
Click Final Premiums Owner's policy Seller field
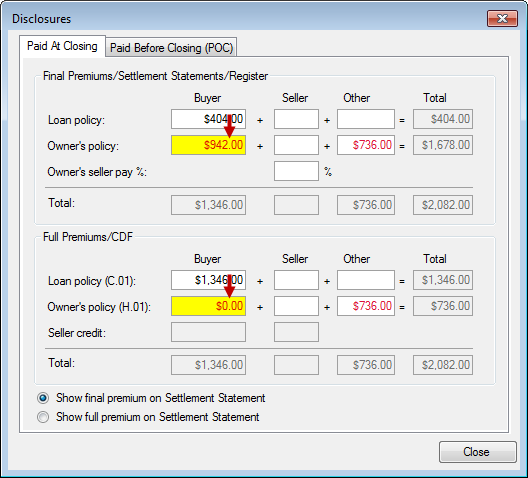click(x=296, y=145)
